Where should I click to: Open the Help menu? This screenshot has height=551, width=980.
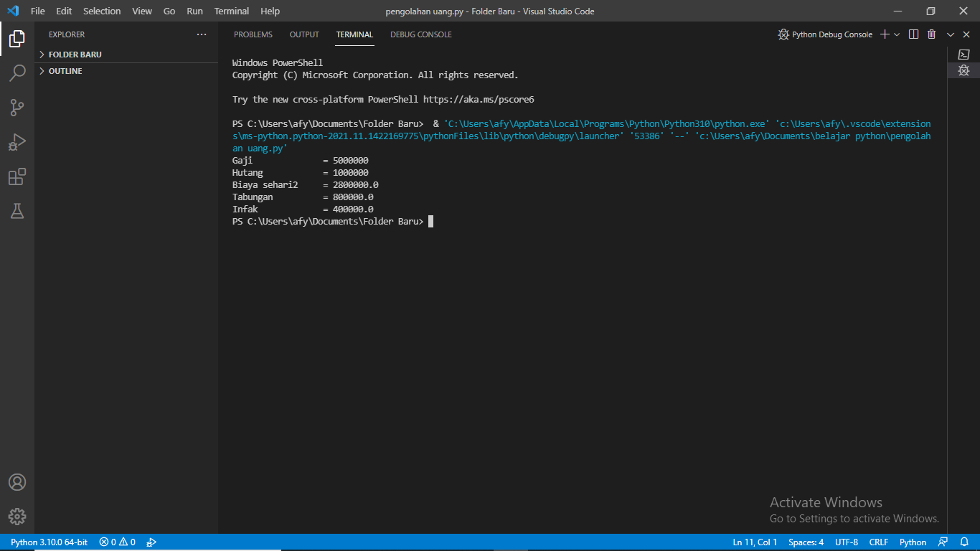270,11
